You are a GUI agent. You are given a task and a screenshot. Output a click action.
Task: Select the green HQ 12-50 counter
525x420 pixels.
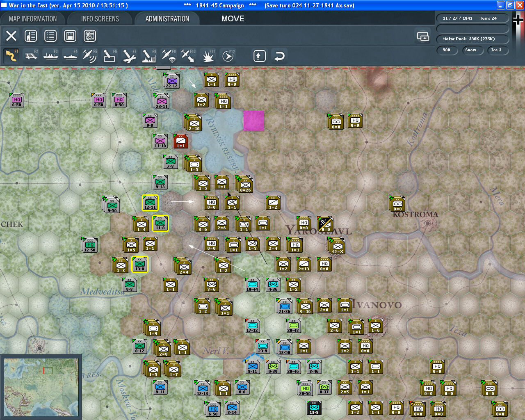(90, 244)
